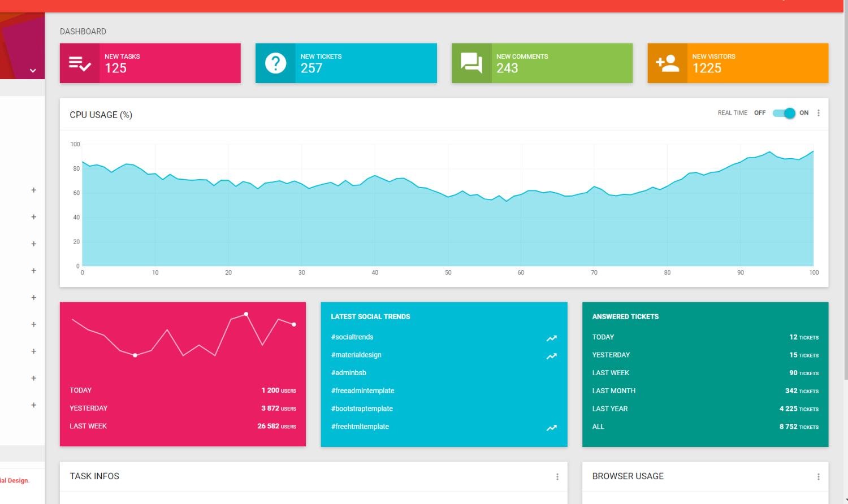Click the New Comments chat bubble icon
This screenshot has height=504, width=848.
(471, 63)
